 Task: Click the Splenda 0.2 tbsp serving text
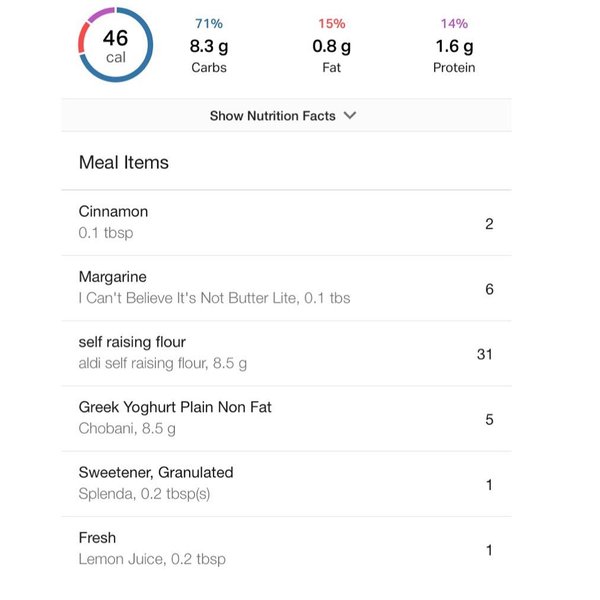click(144, 494)
